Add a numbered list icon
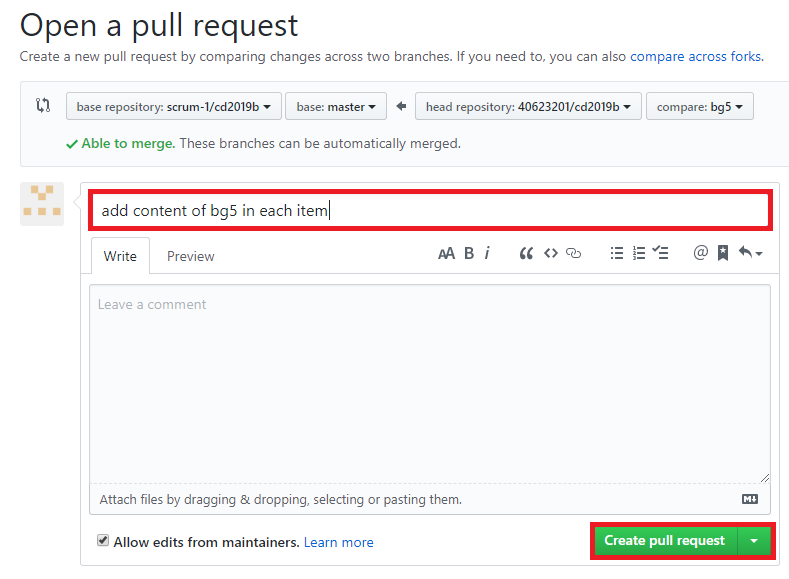This screenshot has height=579, width=789. click(x=639, y=253)
